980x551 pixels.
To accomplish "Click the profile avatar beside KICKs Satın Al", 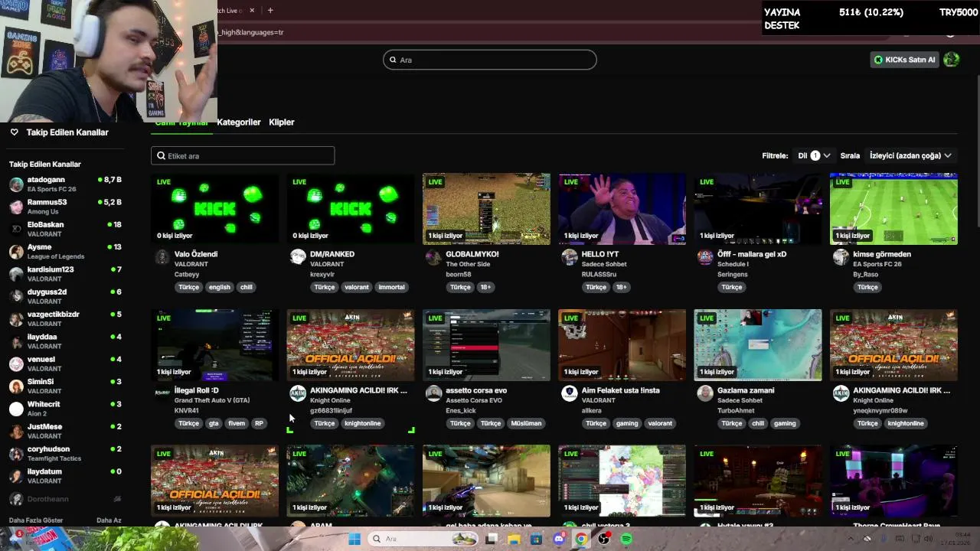I will pos(952,60).
